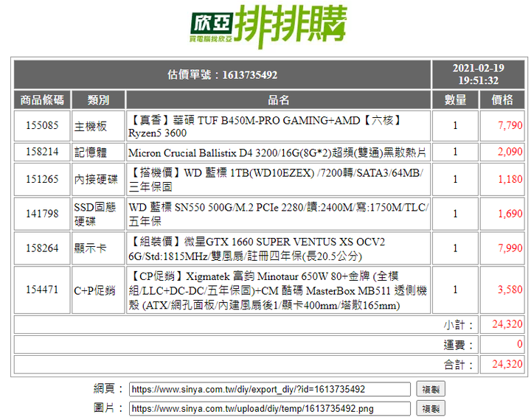Click the 品名 column header
531x420 pixels.
[278, 99]
